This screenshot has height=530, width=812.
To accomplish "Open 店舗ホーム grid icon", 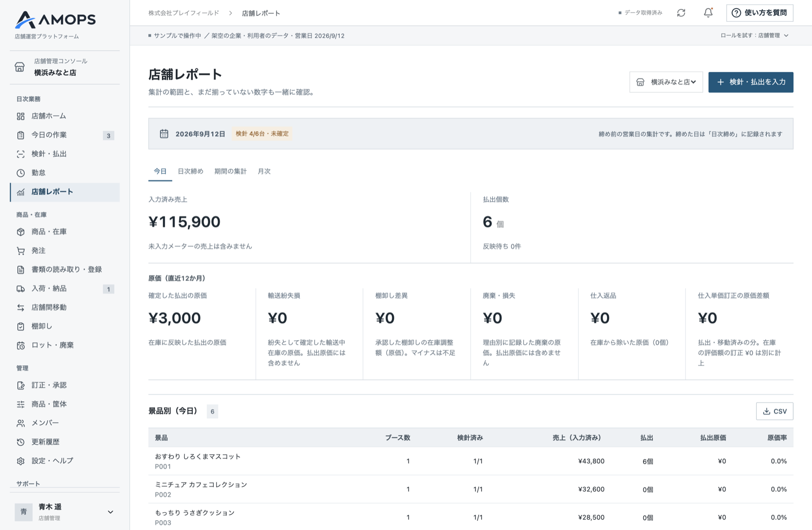I will click(21, 116).
